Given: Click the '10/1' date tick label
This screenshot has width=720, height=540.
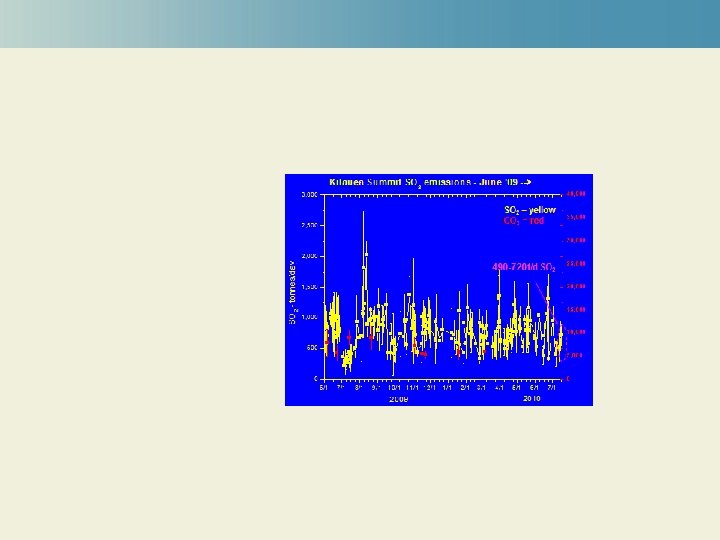Looking at the screenshot, I should 394,388.
